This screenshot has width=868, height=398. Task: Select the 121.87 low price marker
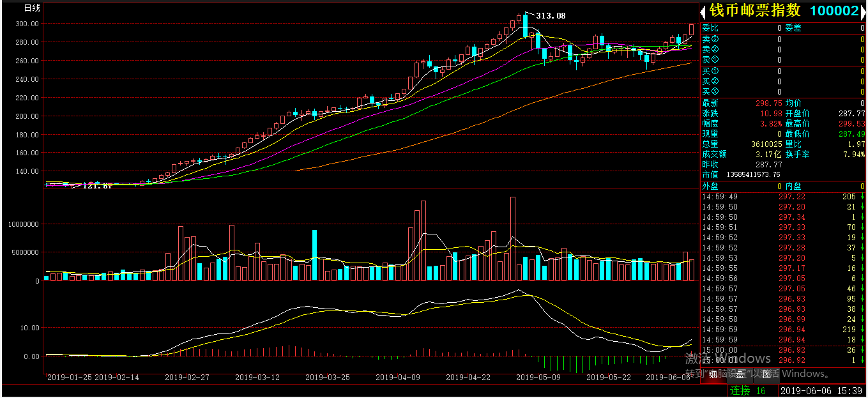point(97,186)
